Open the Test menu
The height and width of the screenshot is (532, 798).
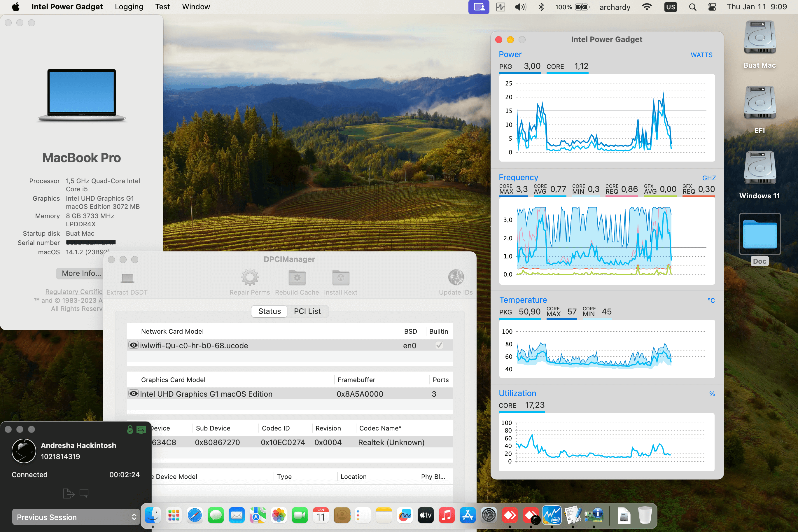click(162, 7)
